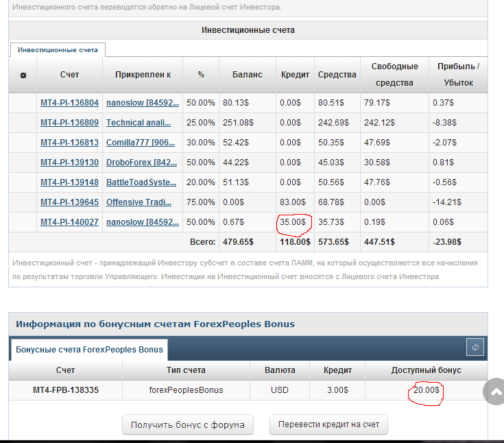The width and height of the screenshot is (504, 443).
Task: Select the 75.00% share value
Action: [200, 202]
